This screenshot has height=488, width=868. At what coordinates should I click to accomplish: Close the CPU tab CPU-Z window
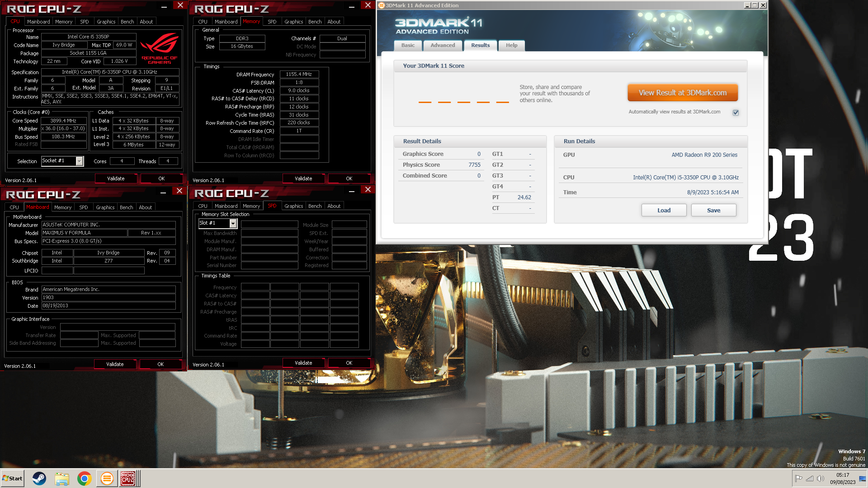pyautogui.click(x=180, y=5)
